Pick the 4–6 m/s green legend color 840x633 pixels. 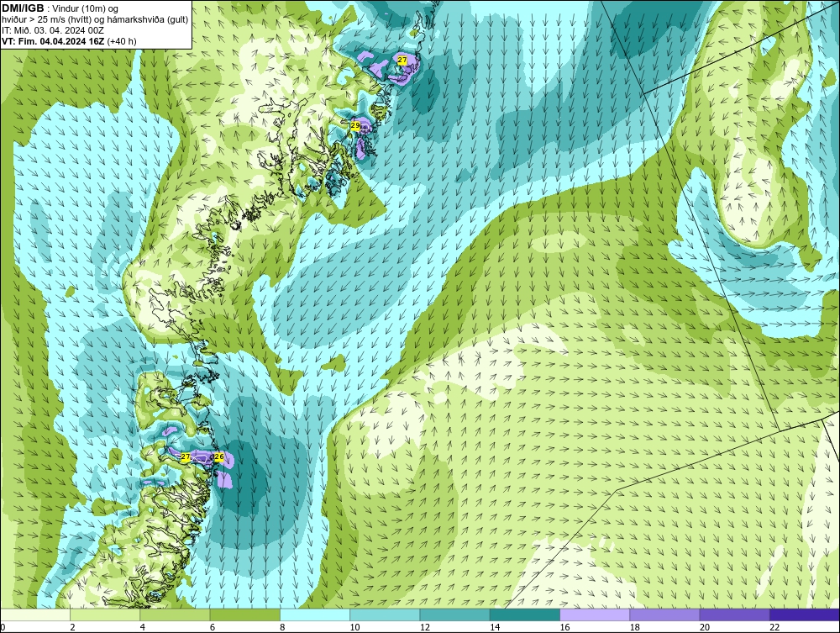(176, 615)
